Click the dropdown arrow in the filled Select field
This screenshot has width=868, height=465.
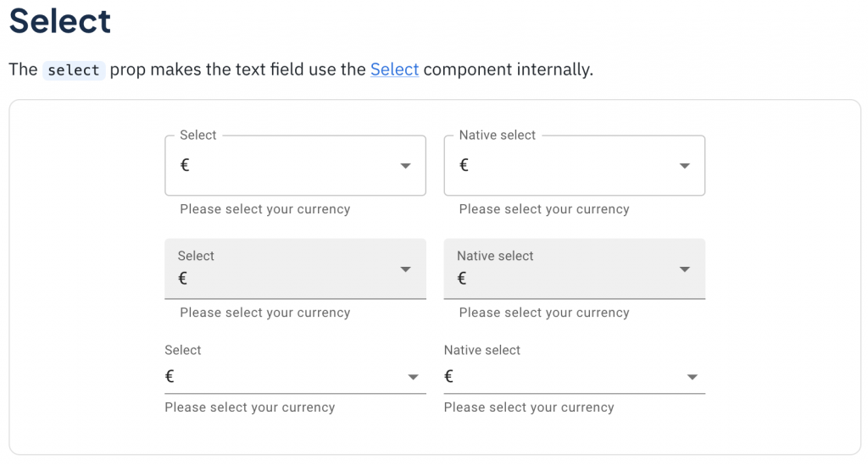point(405,269)
